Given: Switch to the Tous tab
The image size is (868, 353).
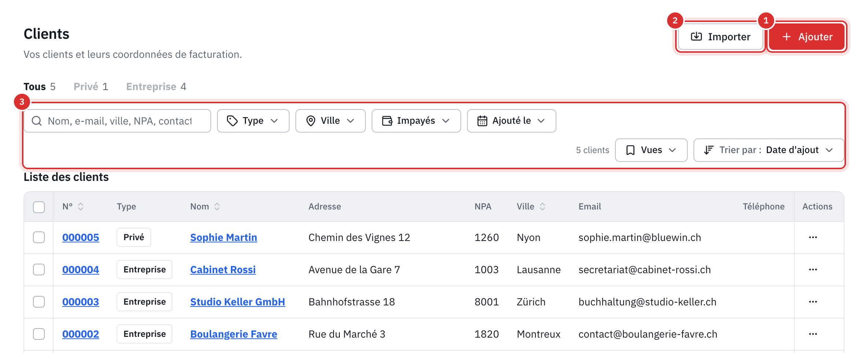Looking at the screenshot, I should click(x=40, y=86).
